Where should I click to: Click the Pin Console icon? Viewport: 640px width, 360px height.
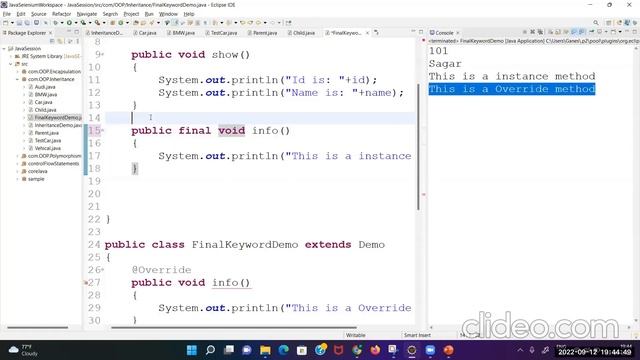591,32
